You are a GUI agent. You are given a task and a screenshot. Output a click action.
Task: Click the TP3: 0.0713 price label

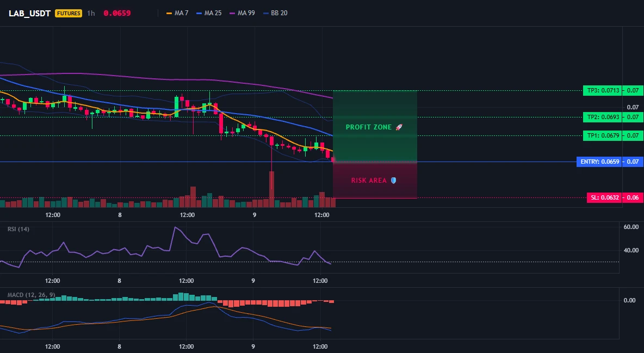tap(603, 90)
